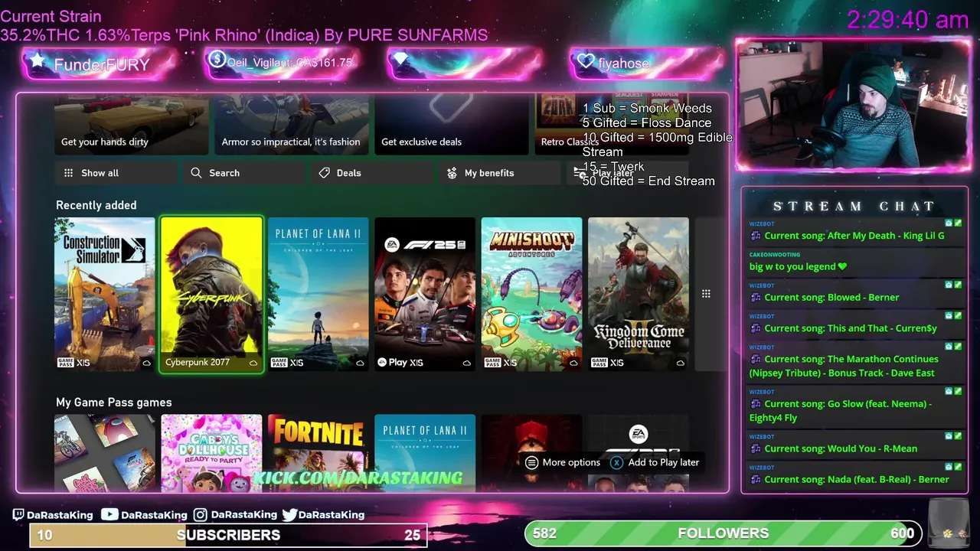This screenshot has height=551, width=980.
Task: Click the Recently added section heading
Action: click(x=96, y=205)
